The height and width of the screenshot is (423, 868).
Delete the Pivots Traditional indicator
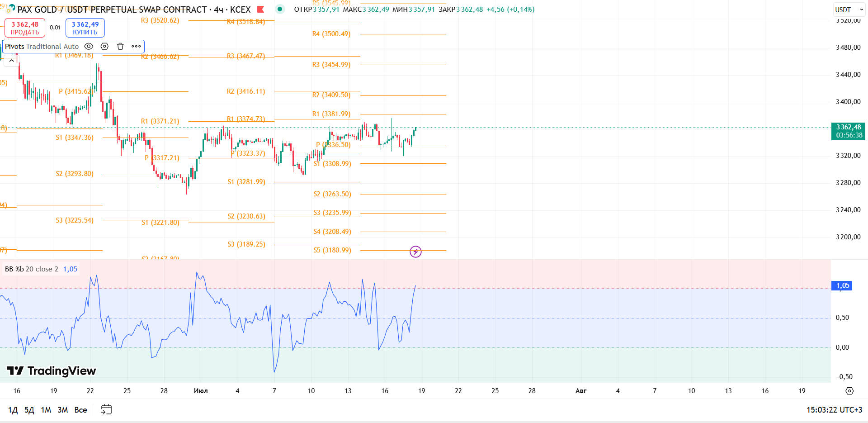click(x=120, y=46)
